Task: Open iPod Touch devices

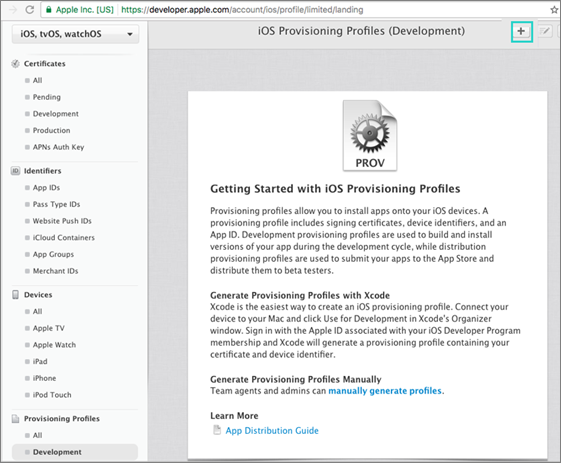Action: 52,395
